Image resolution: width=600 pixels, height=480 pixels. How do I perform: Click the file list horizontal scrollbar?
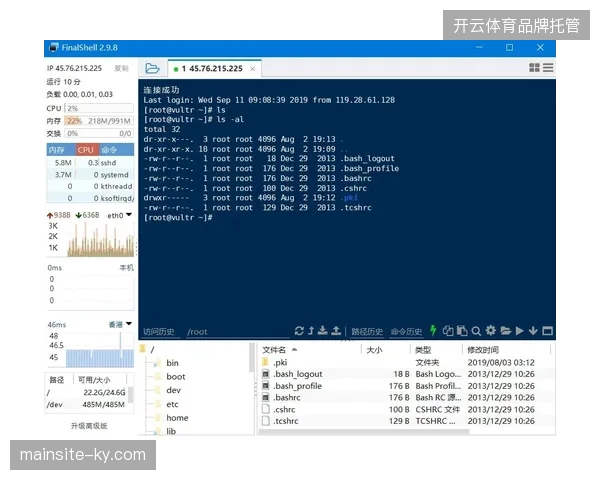(364, 432)
